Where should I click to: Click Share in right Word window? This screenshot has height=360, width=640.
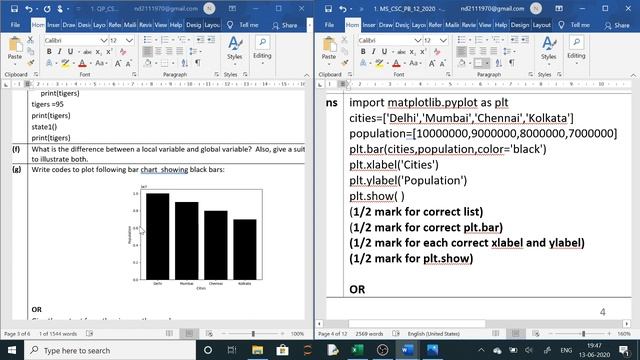[617, 25]
